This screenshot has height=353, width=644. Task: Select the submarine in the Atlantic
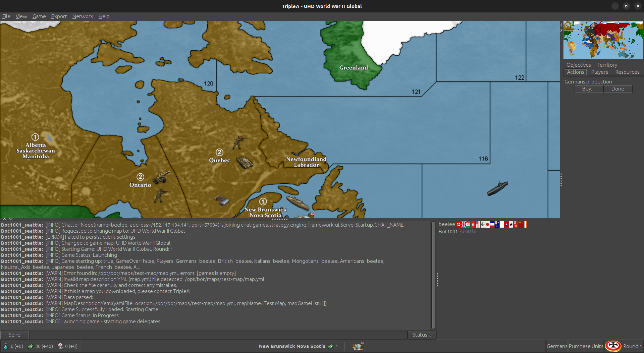(497, 188)
